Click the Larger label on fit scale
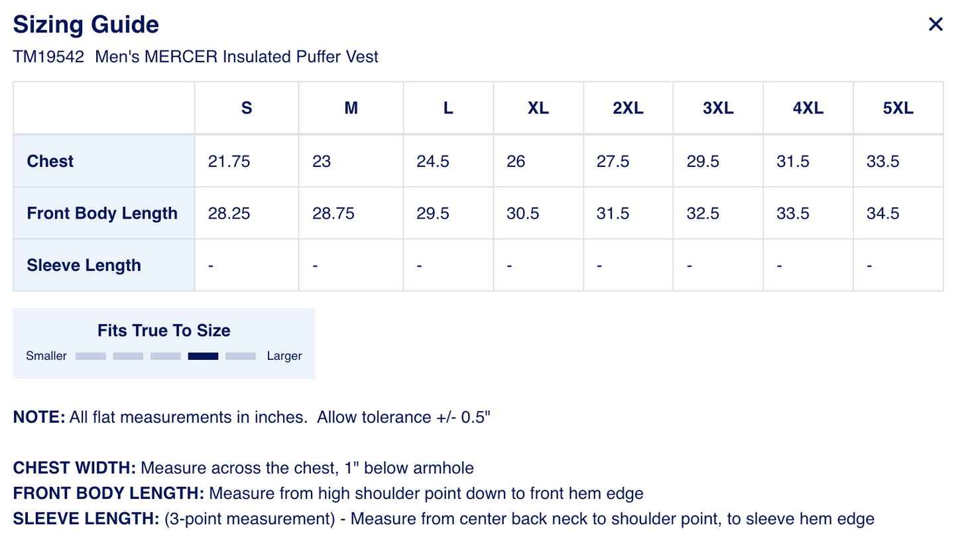The width and height of the screenshot is (958, 560). coord(284,356)
